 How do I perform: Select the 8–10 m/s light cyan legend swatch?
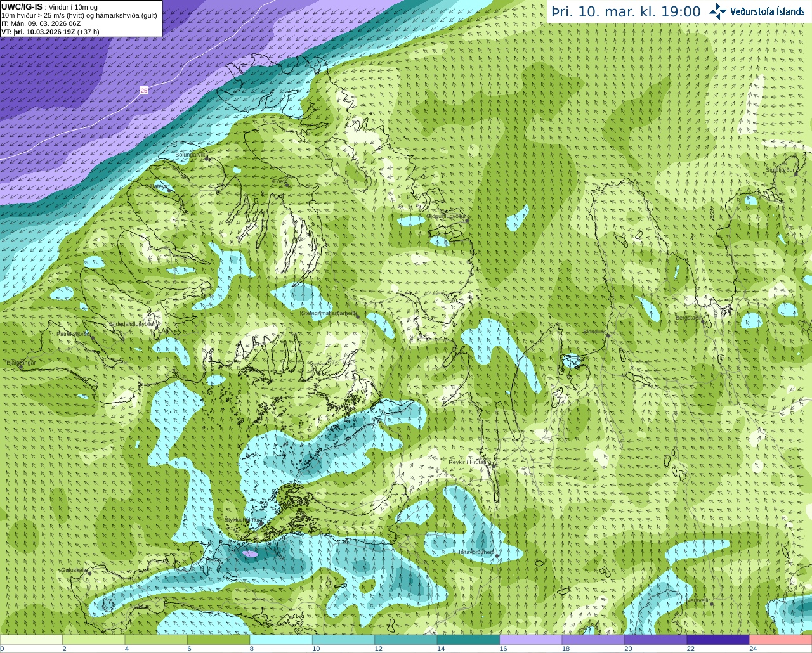[x=281, y=640]
